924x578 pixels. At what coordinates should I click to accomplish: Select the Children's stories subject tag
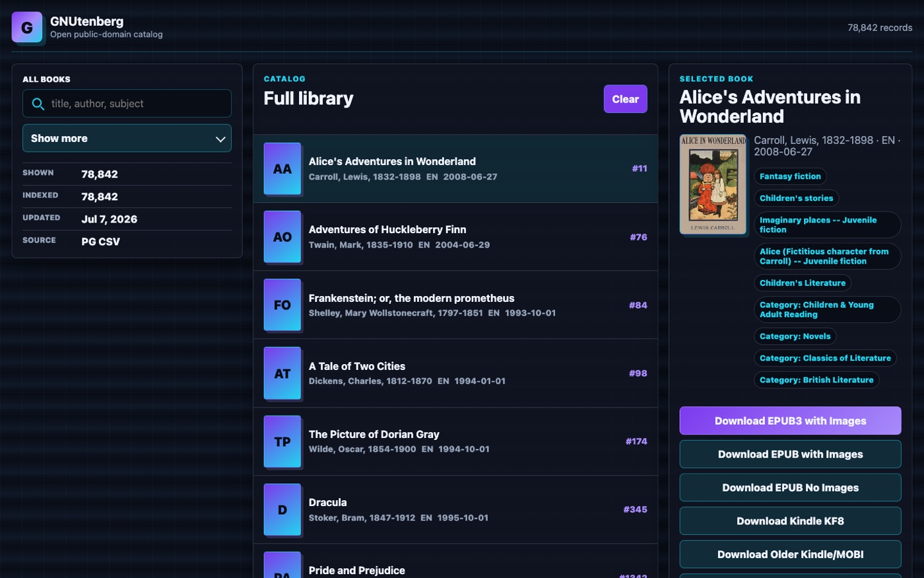pos(796,198)
